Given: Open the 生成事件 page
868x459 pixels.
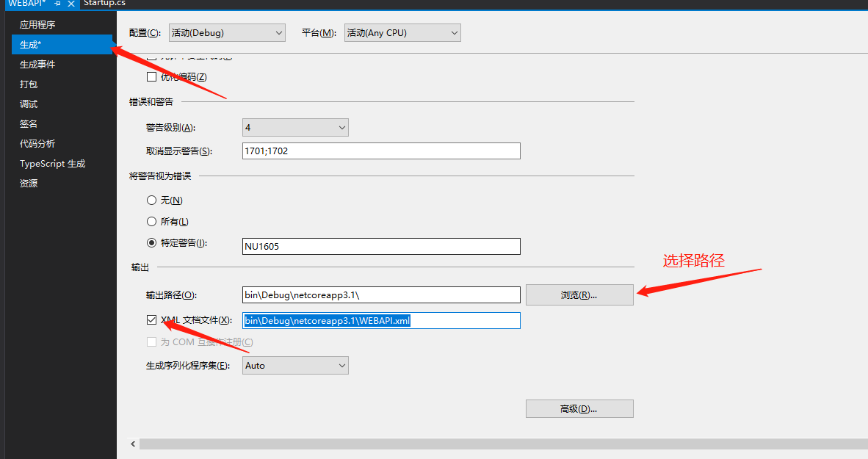Looking at the screenshot, I should coord(37,64).
